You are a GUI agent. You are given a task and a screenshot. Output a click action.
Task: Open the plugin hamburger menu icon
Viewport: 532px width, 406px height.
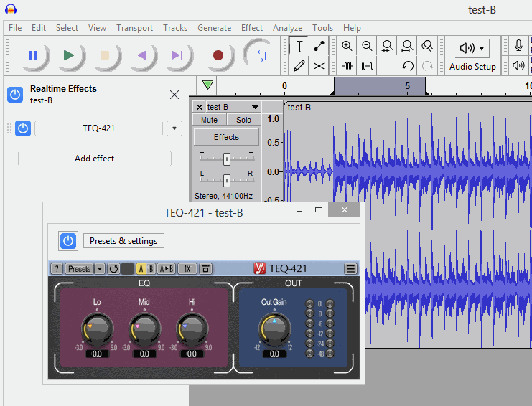coord(350,269)
